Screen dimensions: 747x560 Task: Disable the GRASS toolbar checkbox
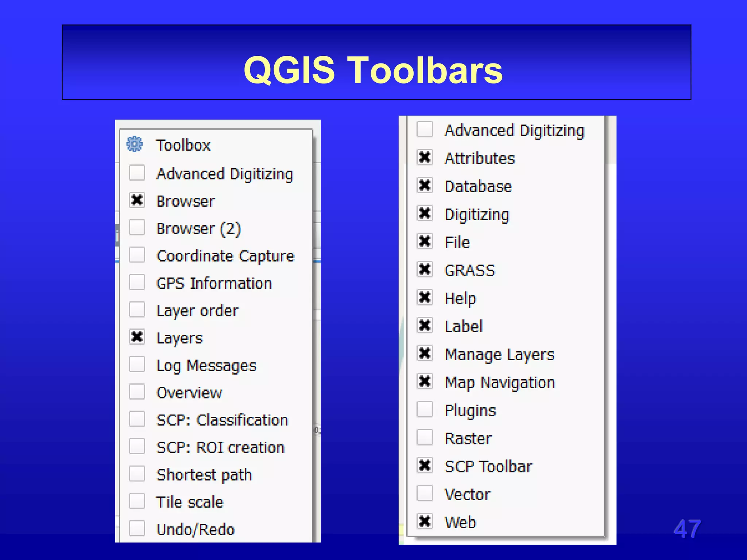[425, 269]
